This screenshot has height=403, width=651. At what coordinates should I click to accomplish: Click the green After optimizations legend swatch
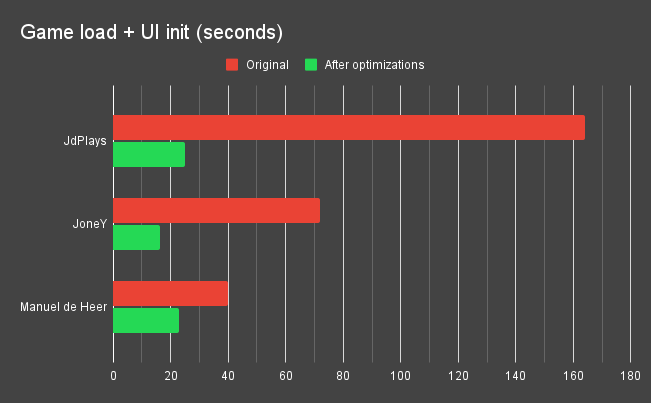tap(311, 65)
